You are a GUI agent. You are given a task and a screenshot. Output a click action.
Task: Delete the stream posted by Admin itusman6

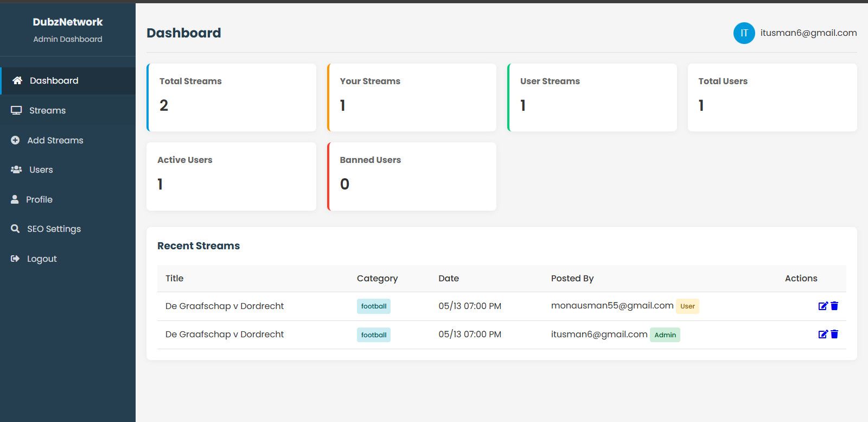(x=834, y=334)
